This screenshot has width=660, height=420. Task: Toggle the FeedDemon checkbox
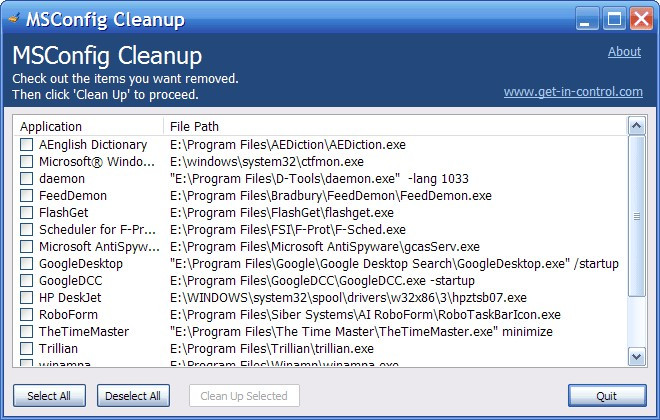pyautogui.click(x=27, y=196)
